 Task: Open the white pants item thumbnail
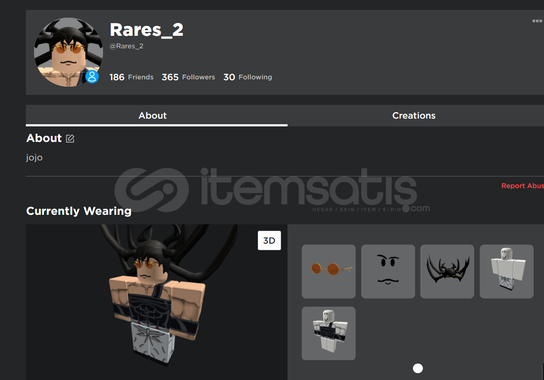507,271
